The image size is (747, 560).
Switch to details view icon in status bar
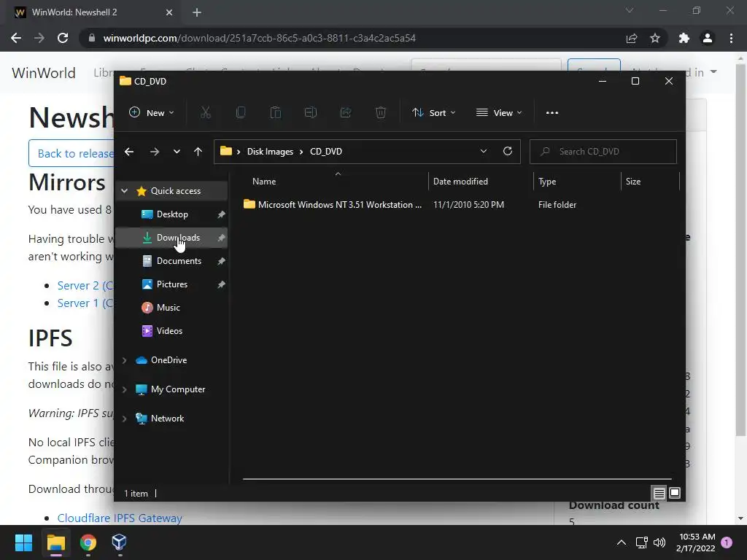click(659, 494)
